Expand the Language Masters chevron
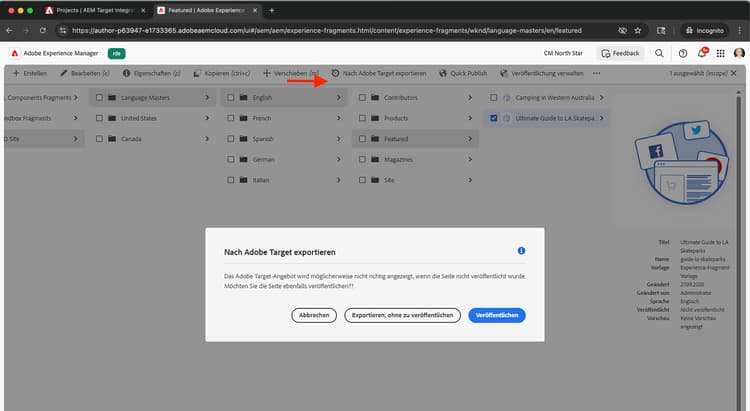Image resolution: width=750 pixels, height=411 pixels. coord(207,98)
